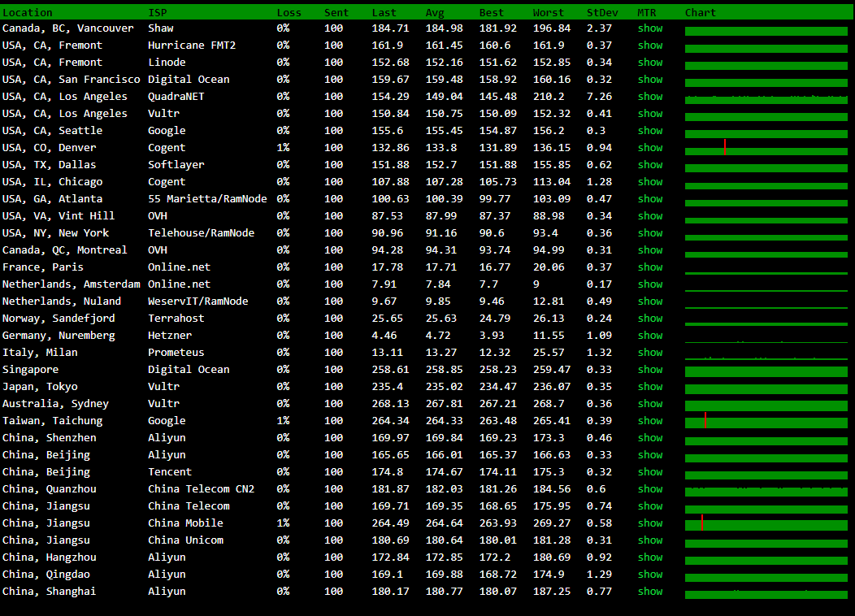The width and height of the screenshot is (855, 616).
Task: Click the latency chart bar for Singapore Digital Ocean
Action: 766,371
